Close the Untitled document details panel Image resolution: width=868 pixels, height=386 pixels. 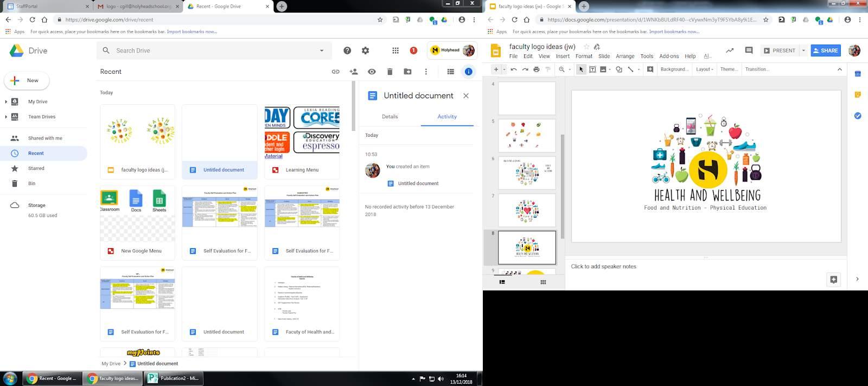(466, 96)
